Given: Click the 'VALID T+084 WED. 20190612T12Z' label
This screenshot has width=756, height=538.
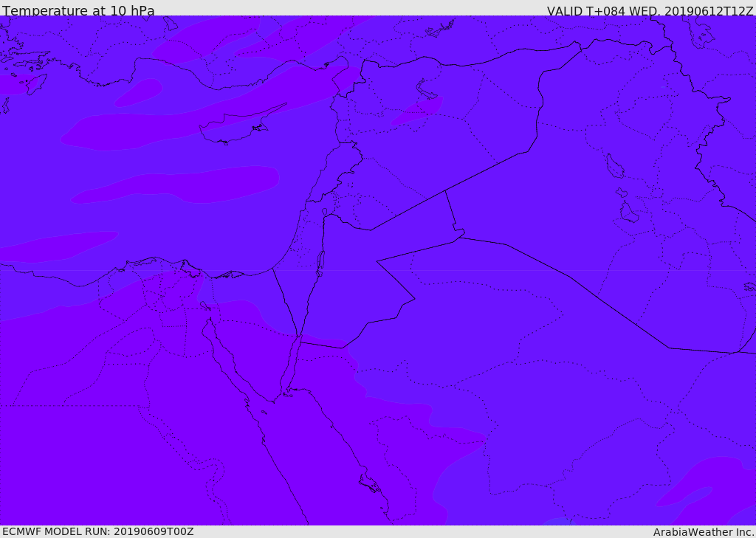Looking at the screenshot, I should 650,11.
